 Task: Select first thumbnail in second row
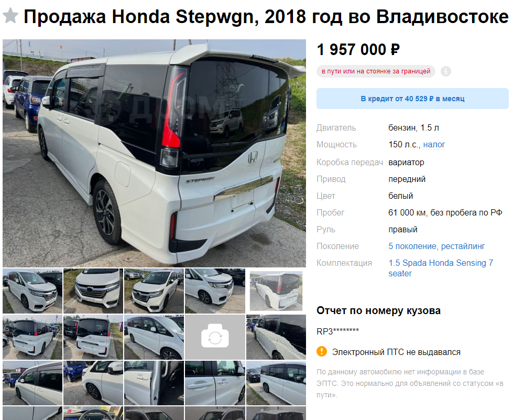(x=32, y=337)
